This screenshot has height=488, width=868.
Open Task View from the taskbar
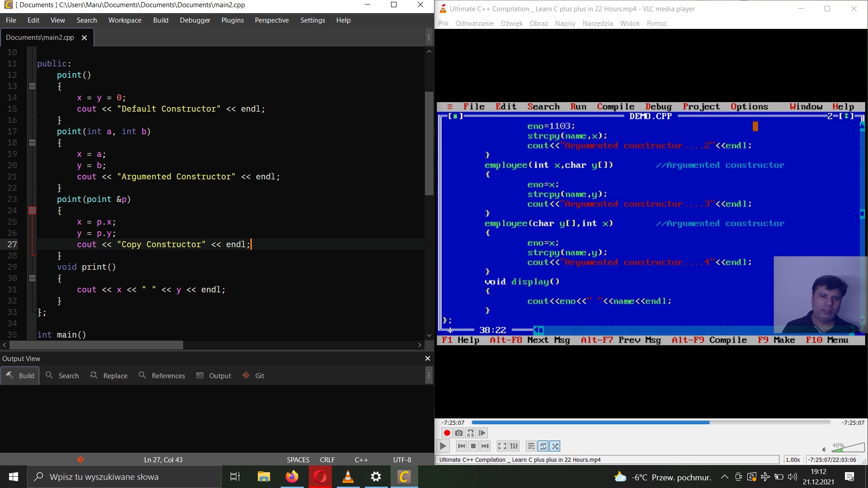[x=235, y=477]
